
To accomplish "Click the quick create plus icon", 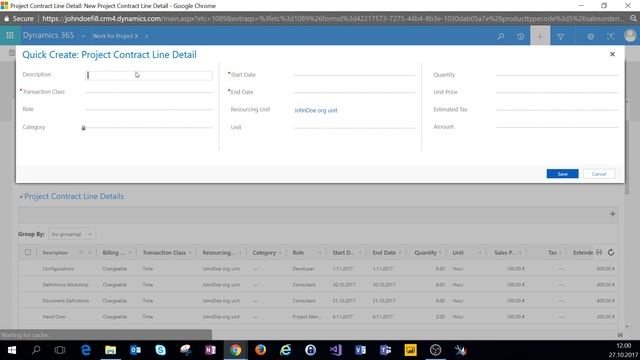I will 540,36.
